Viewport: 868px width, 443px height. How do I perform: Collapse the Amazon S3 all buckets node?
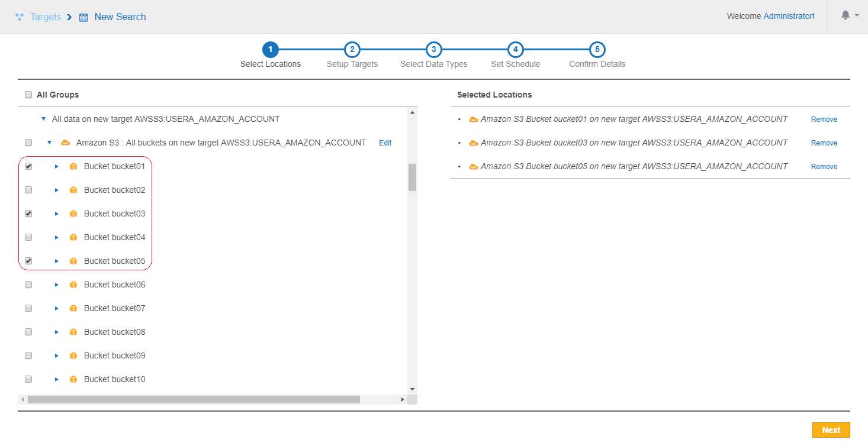[50, 143]
